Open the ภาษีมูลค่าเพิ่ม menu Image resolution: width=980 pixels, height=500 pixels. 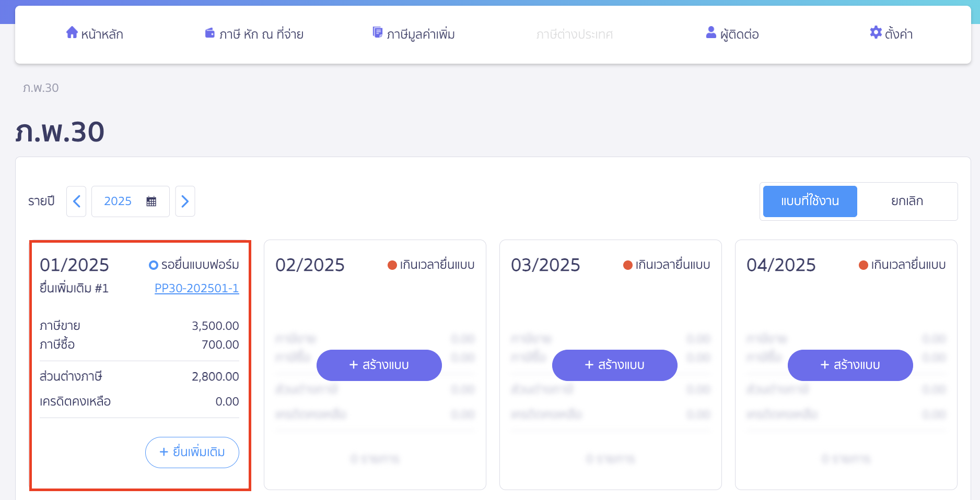point(421,34)
